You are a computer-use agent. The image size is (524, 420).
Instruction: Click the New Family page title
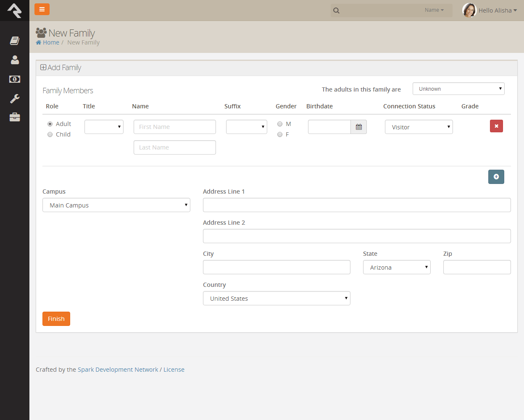[72, 33]
